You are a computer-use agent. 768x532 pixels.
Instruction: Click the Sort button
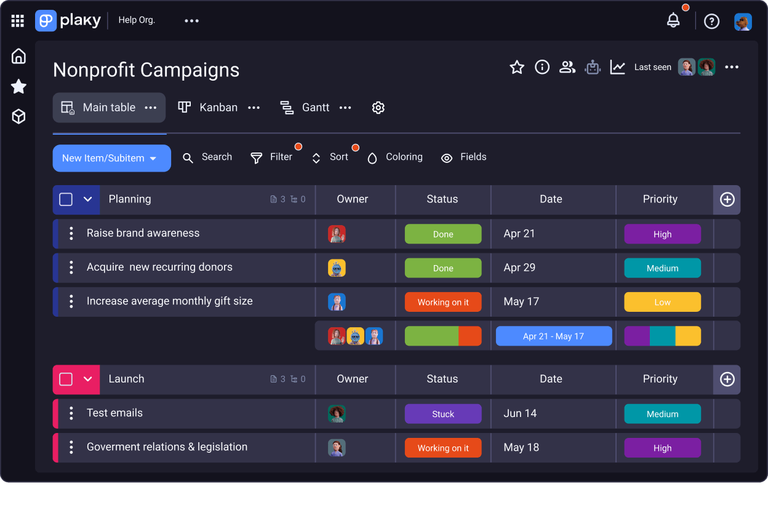click(x=330, y=157)
